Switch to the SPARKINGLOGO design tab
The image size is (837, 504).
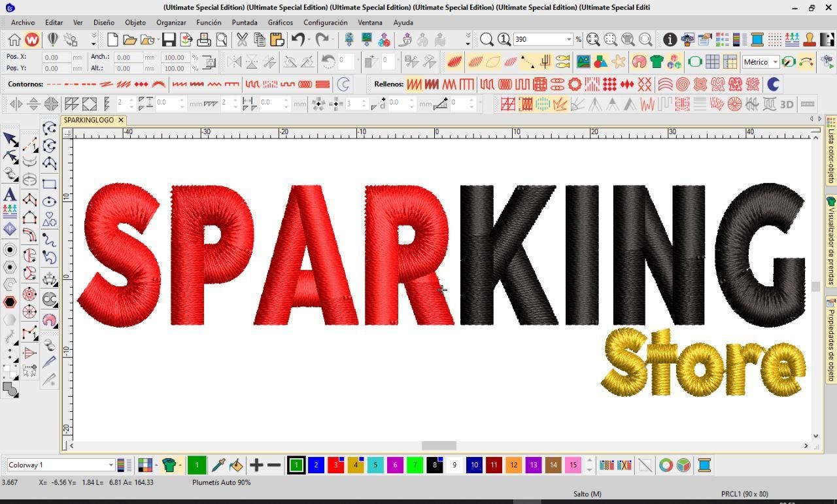tap(89, 120)
